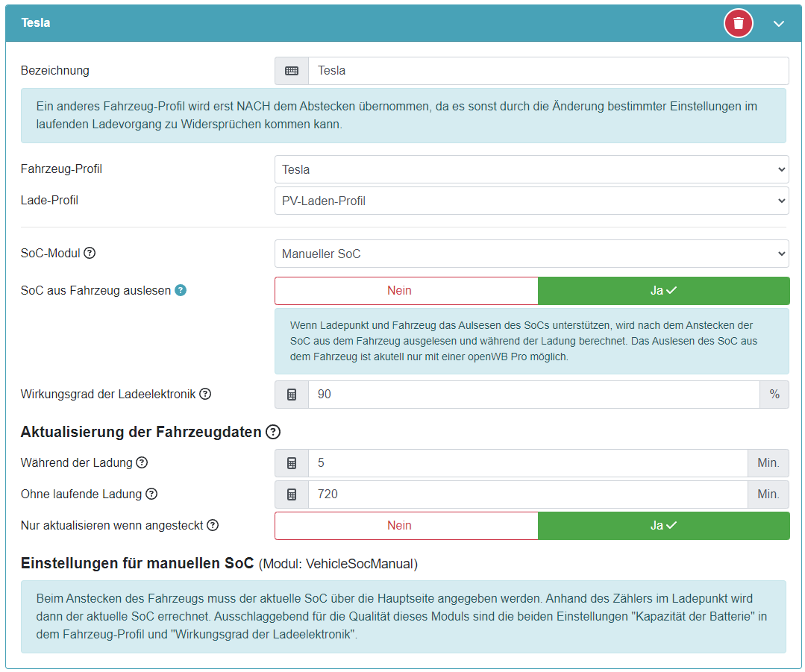Show help for SoC-Modul
Screen dimensions: 805x672
click(90, 253)
